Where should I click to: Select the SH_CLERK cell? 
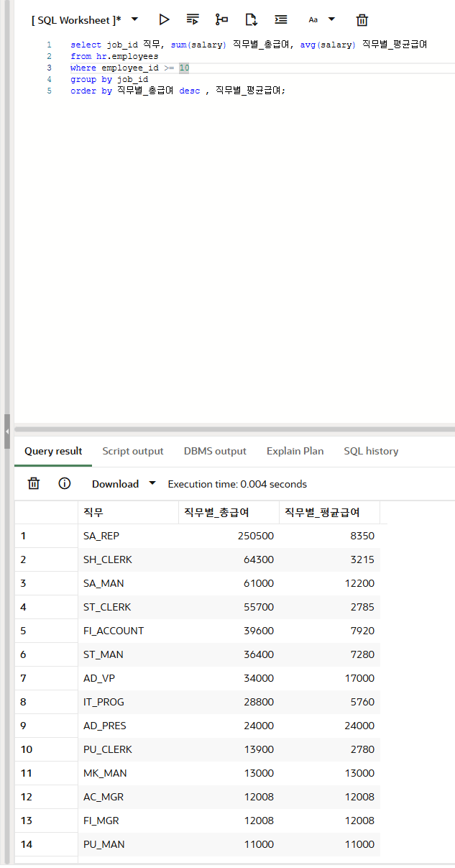(x=128, y=559)
